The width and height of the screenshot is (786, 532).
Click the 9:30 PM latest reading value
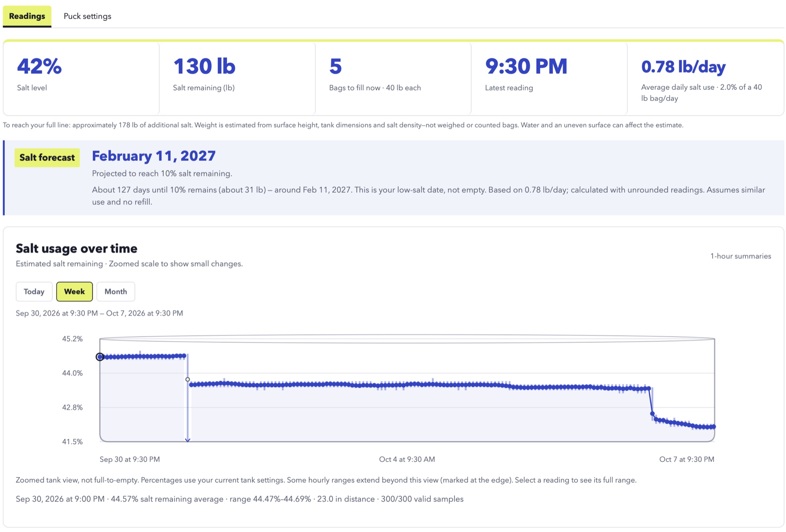(x=526, y=66)
